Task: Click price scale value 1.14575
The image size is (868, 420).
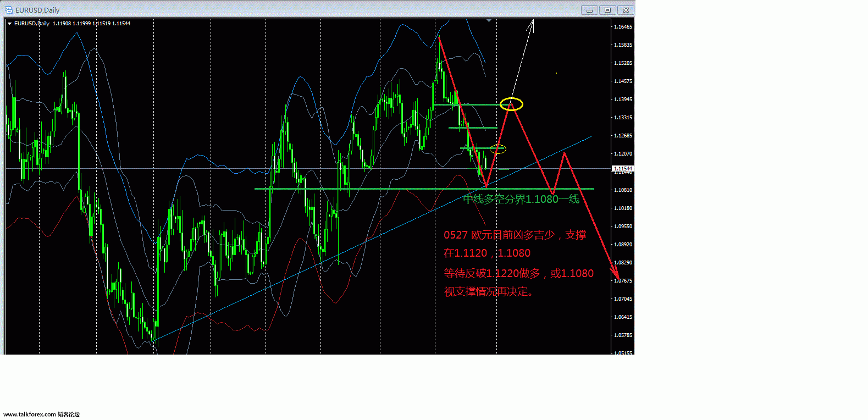Action: coord(623,81)
